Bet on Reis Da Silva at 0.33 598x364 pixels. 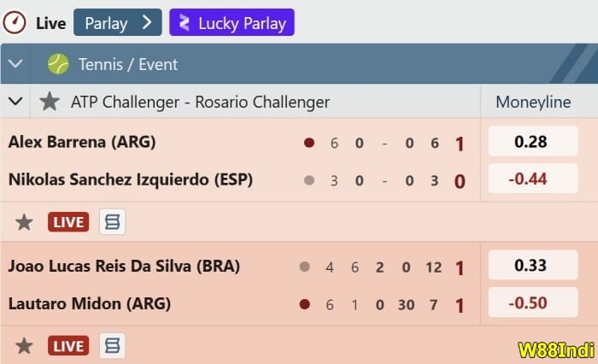tap(532, 266)
